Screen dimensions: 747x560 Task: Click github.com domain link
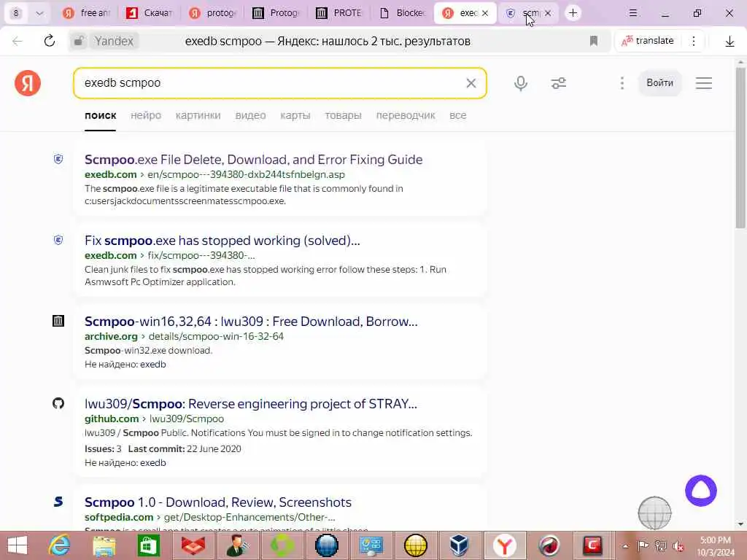coord(112,419)
